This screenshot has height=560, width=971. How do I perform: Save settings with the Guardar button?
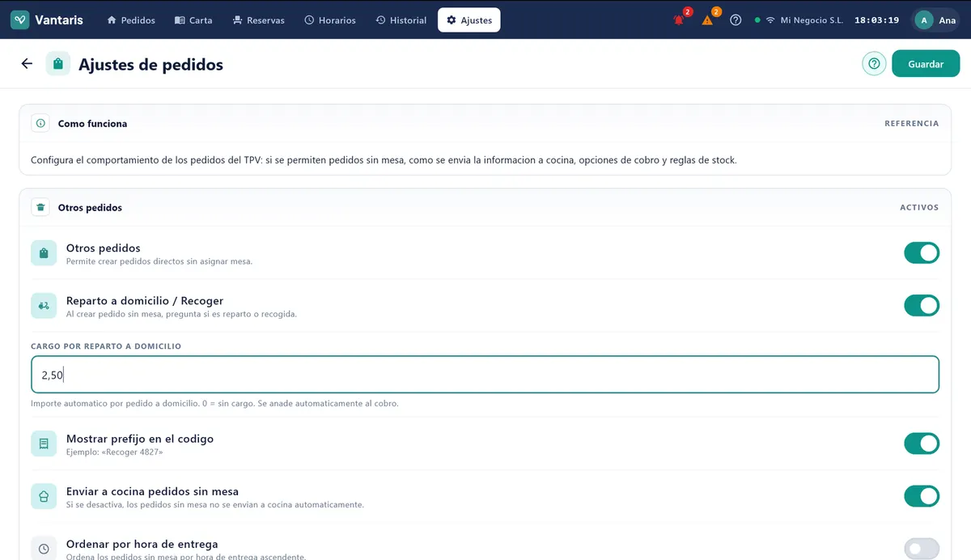click(926, 64)
